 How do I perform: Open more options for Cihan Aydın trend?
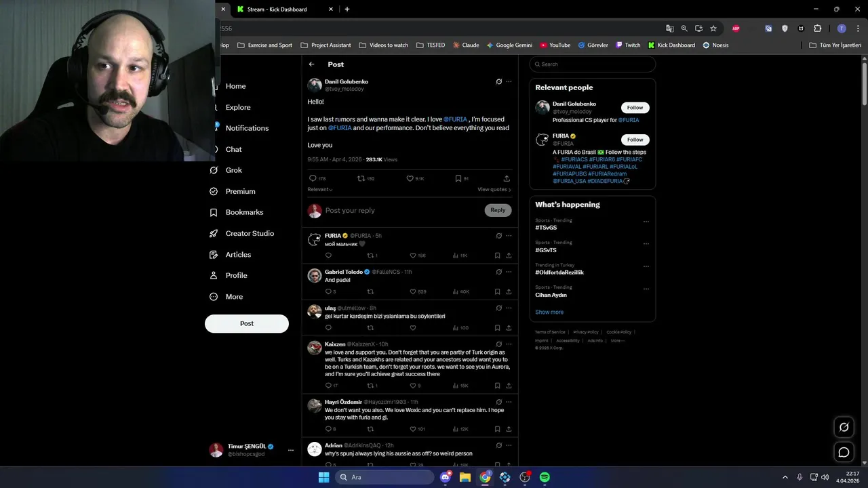[646, 289]
